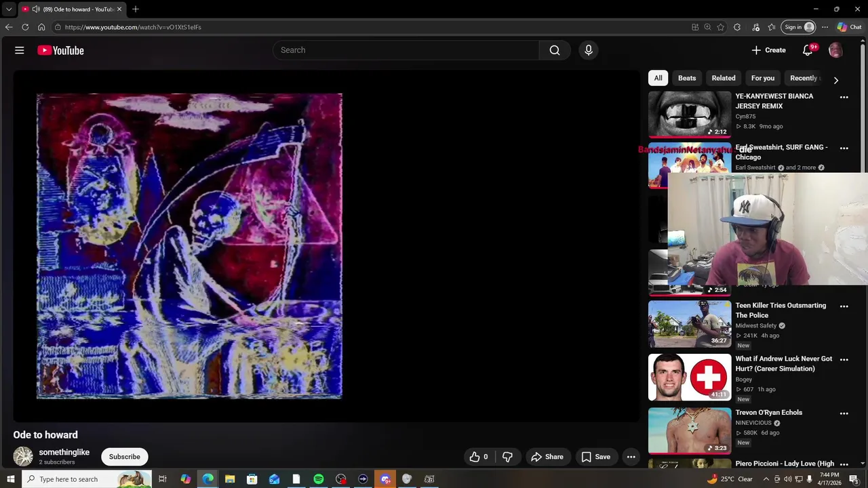Image resolution: width=868 pixels, height=488 pixels.
Task: Add the page to favorites with the star
Action: coord(720,27)
